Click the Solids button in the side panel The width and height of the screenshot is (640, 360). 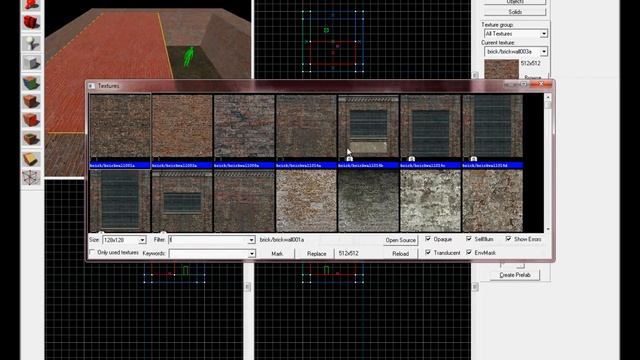[515, 12]
